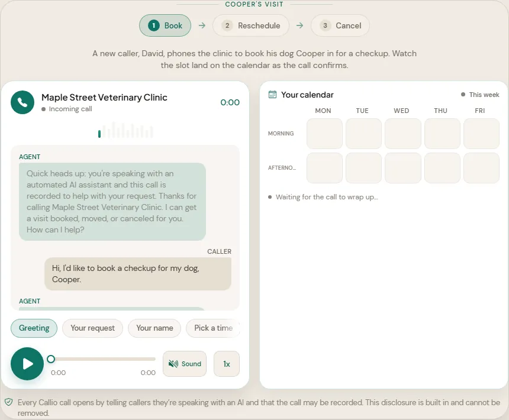Select the Pick a time chapter chip

pos(213,328)
